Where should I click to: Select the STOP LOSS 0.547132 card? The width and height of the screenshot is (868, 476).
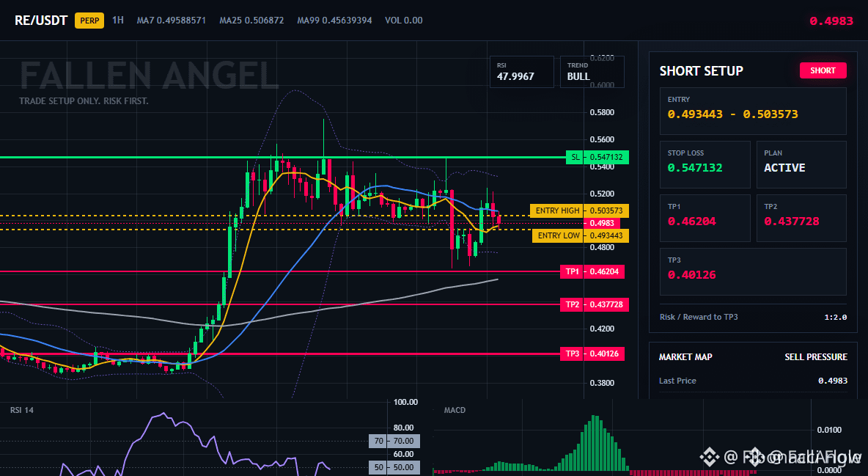click(x=705, y=164)
